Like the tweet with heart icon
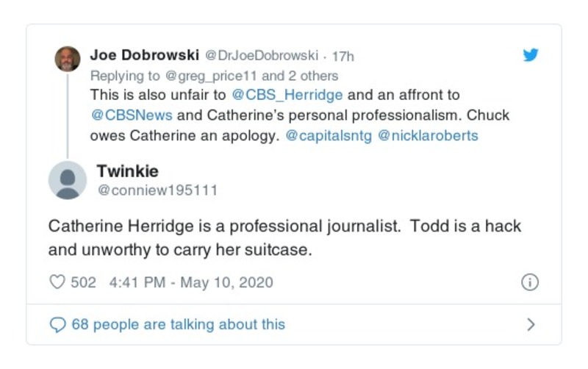This screenshot has height=369, width=588. click(57, 282)
